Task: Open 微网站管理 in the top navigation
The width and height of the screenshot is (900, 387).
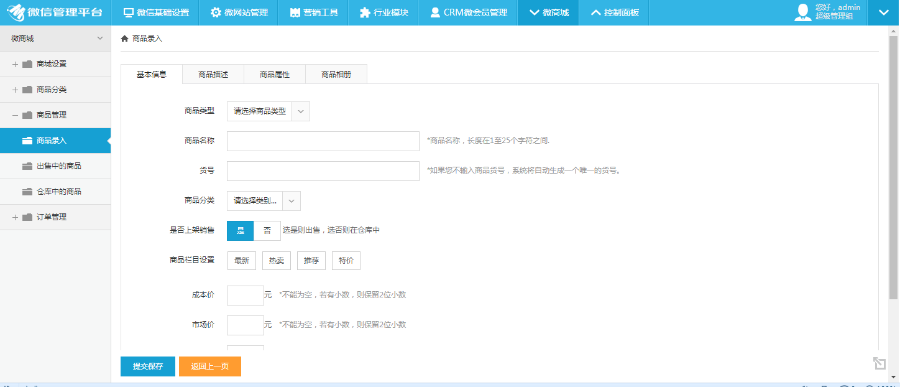Action: 238,13
